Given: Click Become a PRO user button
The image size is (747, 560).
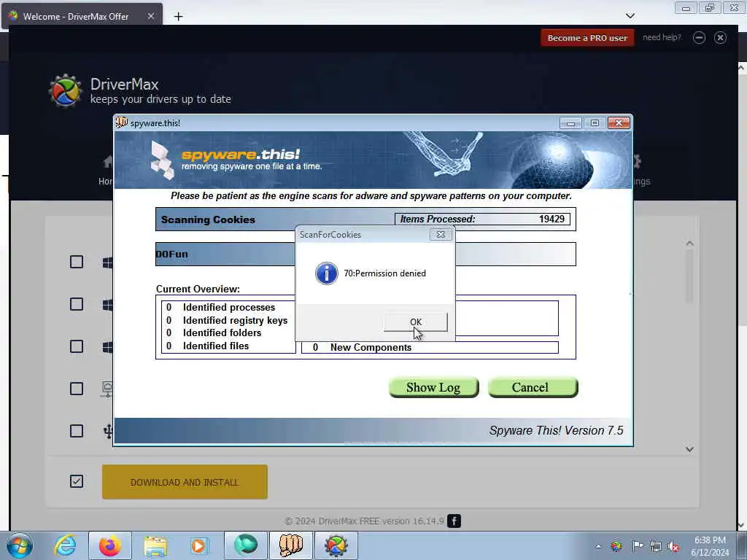Looking at the screenshot, I should (x=587, y=38).
